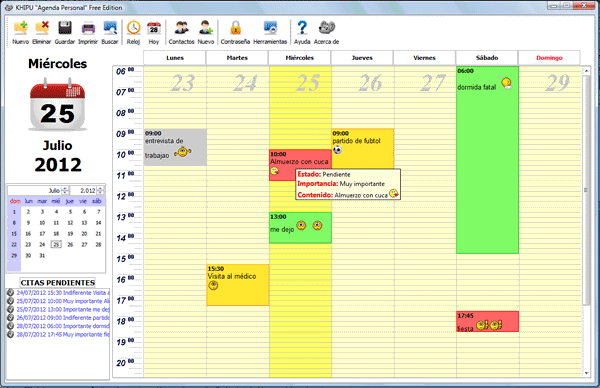Pick day 25 outlined in the mini calendar
The image size is (600, 388).
click(x=56, y=245)
